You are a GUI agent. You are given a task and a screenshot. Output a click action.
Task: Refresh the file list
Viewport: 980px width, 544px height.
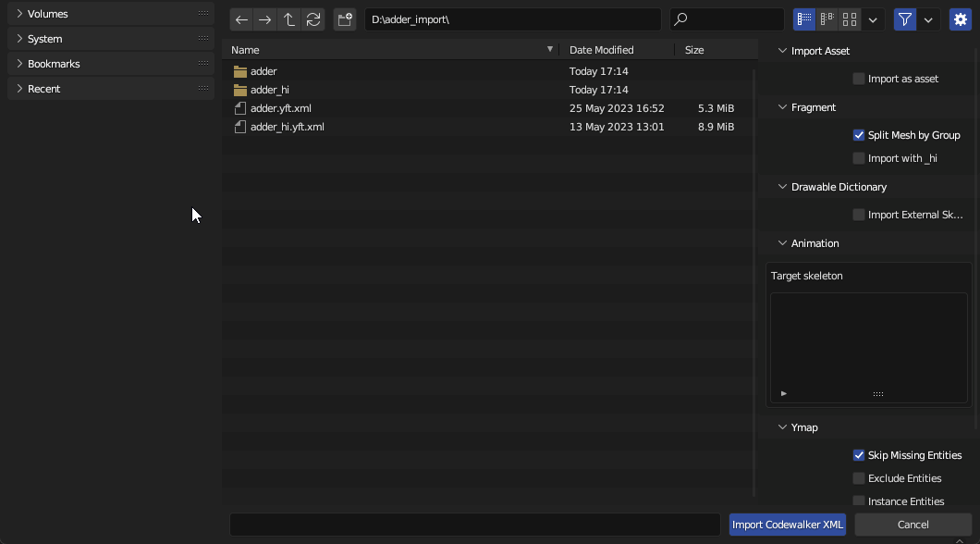(x=313, y=19)
